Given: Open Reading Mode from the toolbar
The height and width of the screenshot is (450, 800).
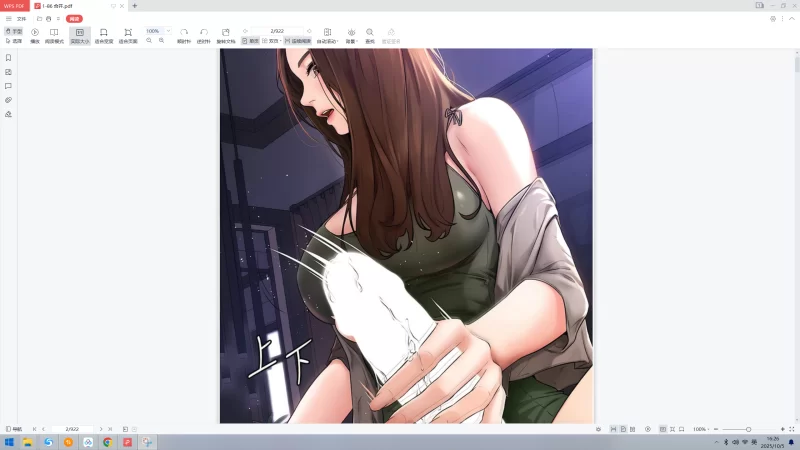Looking at the screenshot, I should 54,35.
